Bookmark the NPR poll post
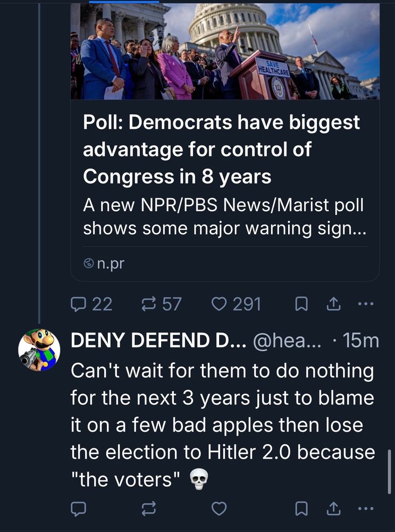Viewport: 395px width, 532px height. click(x=301, y=304)
